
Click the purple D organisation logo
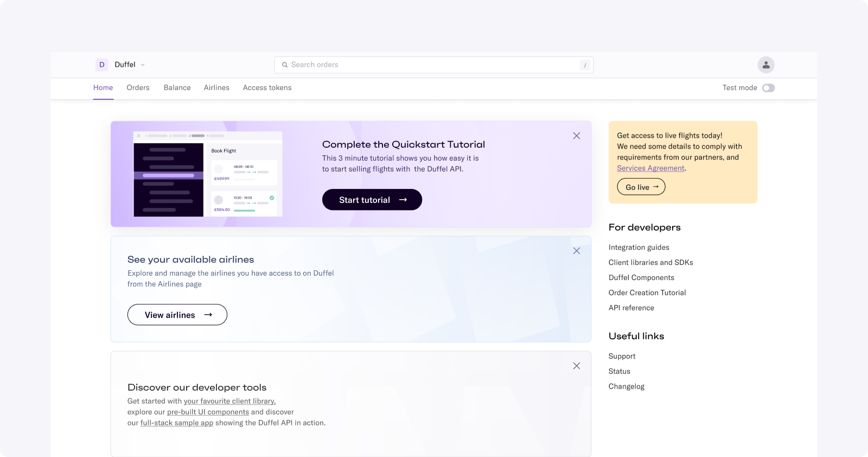click(x=101, y=65)
